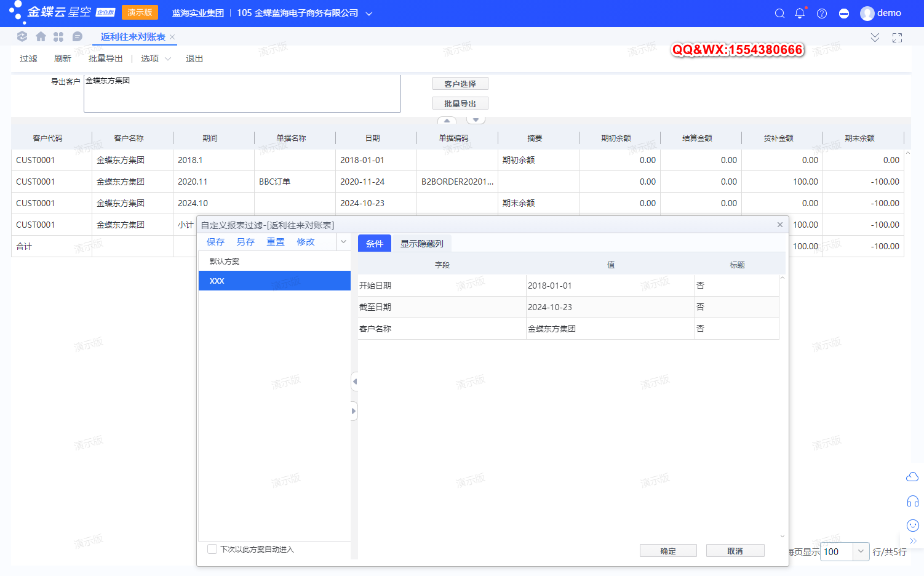The image size is (924, 576).
Task: Click the 货补金额 column header
Action: (778, 138)
